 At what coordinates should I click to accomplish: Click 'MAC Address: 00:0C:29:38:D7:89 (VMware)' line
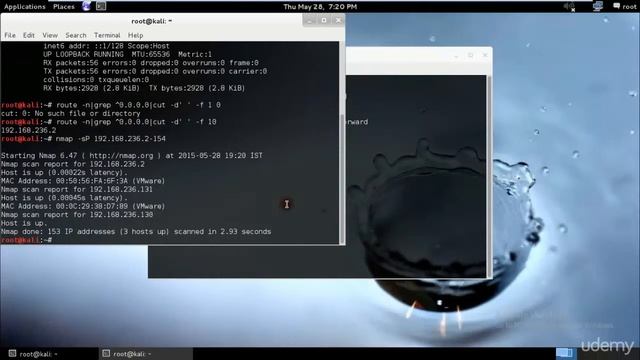pyautogui.click(x=83, y=206)
